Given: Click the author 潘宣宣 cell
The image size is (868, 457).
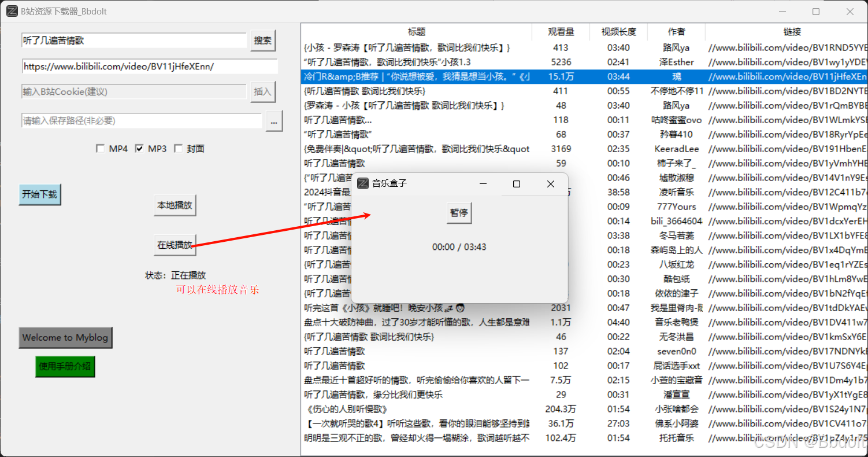Looking at the screenshot, I should pyautogui.click(x=677, y=395).
